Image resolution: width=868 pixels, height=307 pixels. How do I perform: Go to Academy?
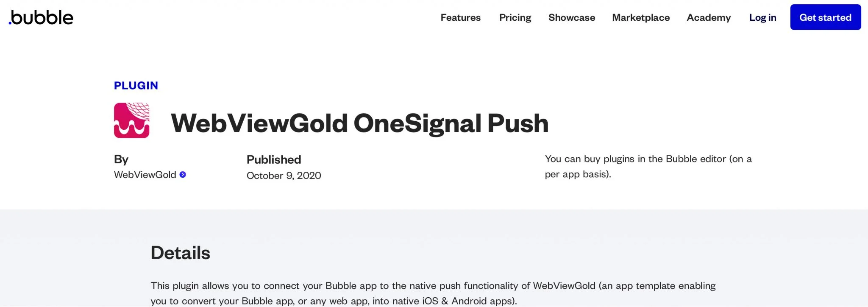point(708,17)
